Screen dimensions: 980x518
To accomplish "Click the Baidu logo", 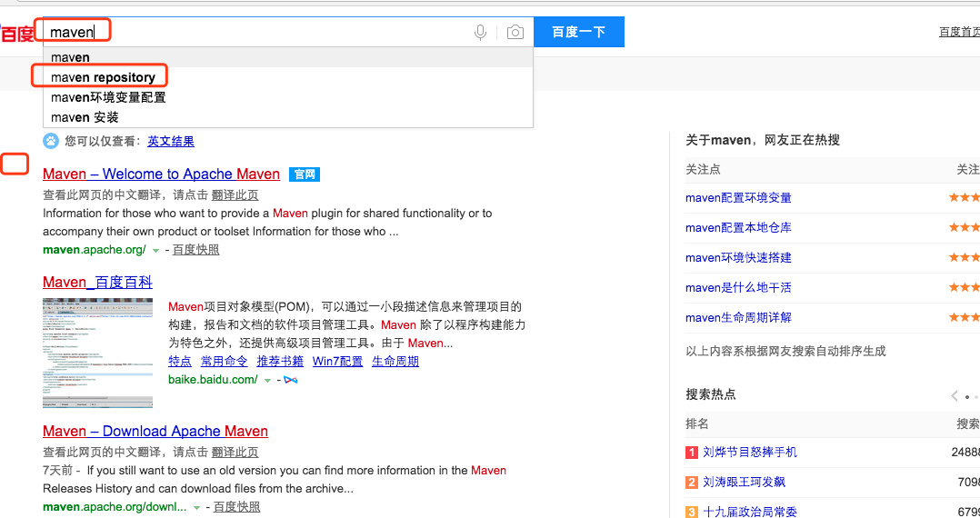I will (x=17, y=33).
